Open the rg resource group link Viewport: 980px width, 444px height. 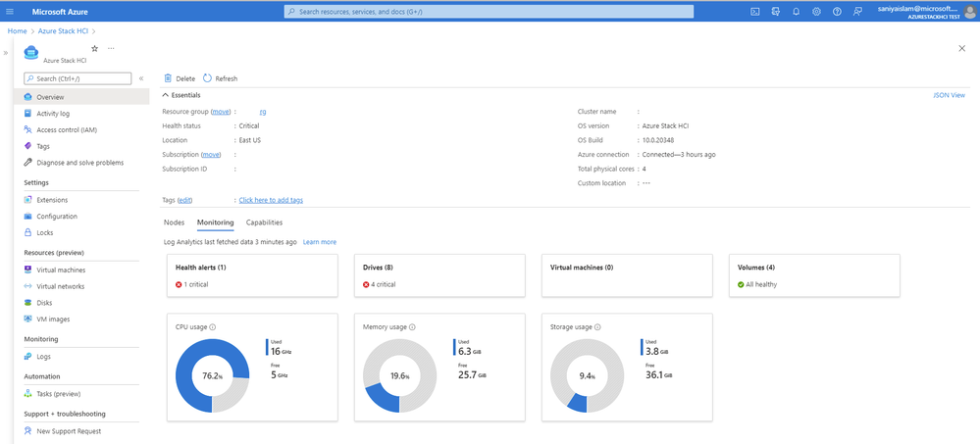(263, 111)
